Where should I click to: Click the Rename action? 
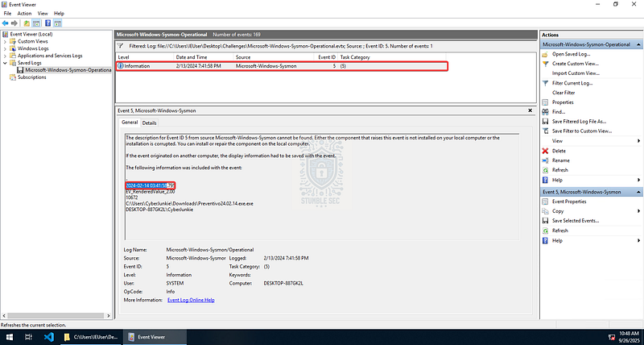click(x=560, y=160)
